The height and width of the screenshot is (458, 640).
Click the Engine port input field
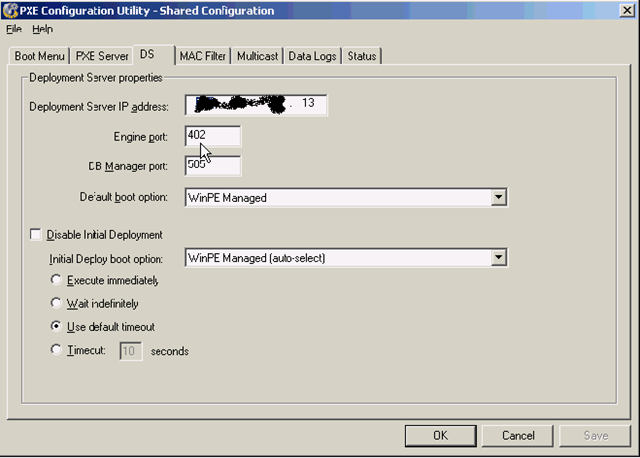(212, 135)
